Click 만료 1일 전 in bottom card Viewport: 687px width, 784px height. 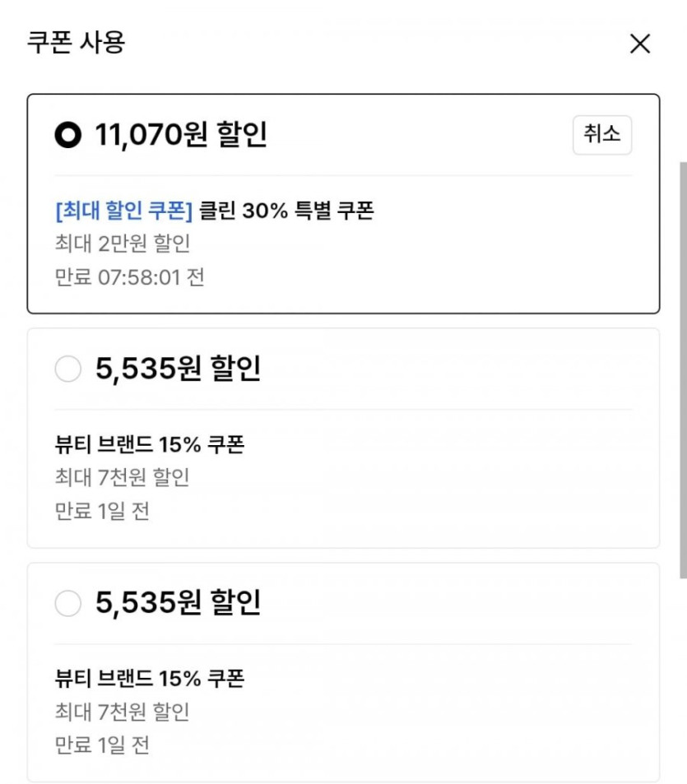102,745
